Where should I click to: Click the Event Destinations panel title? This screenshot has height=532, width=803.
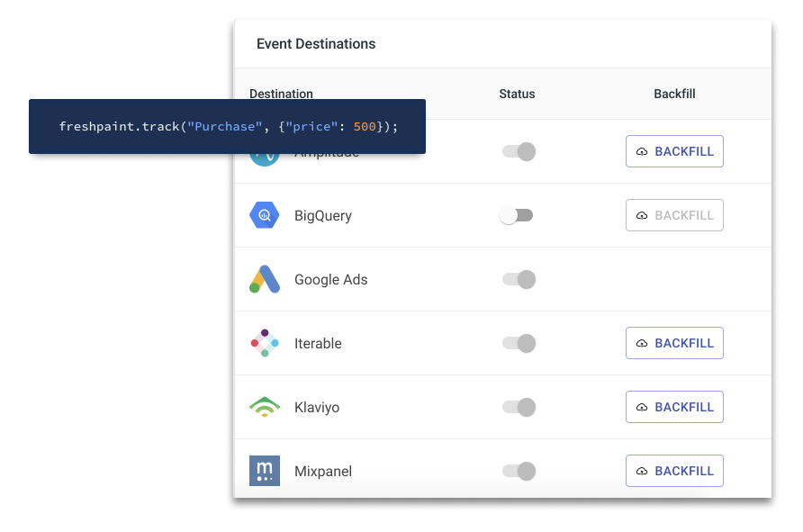(x=316, y=43)
